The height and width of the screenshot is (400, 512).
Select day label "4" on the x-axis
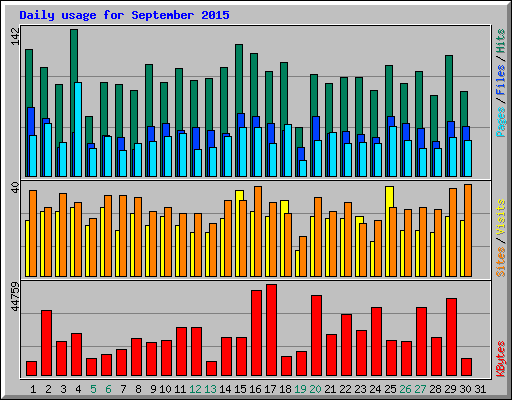click(x=78, y=389)
